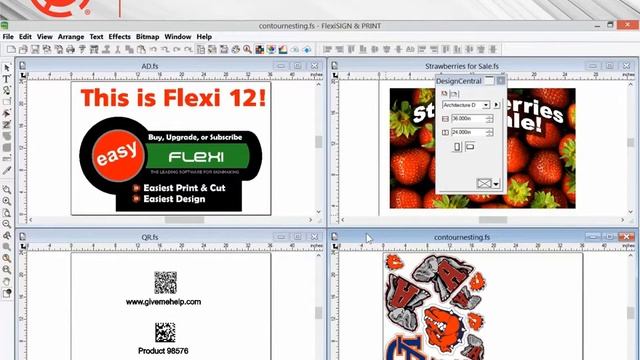Image resolution: width=640 pixels, height=360 pixels.
Task: Click the first tab icon in DesignCentral
Action: [444, 94]
